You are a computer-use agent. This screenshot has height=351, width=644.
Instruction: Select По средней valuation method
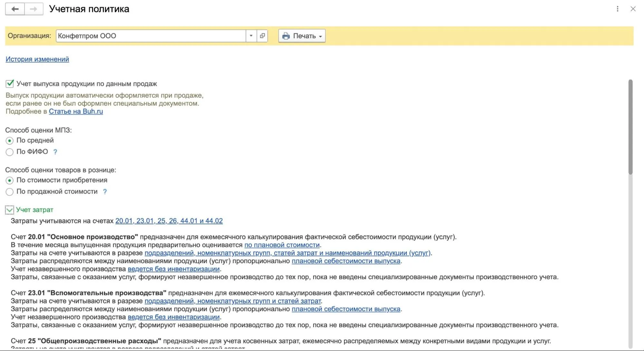coord(10,141)
